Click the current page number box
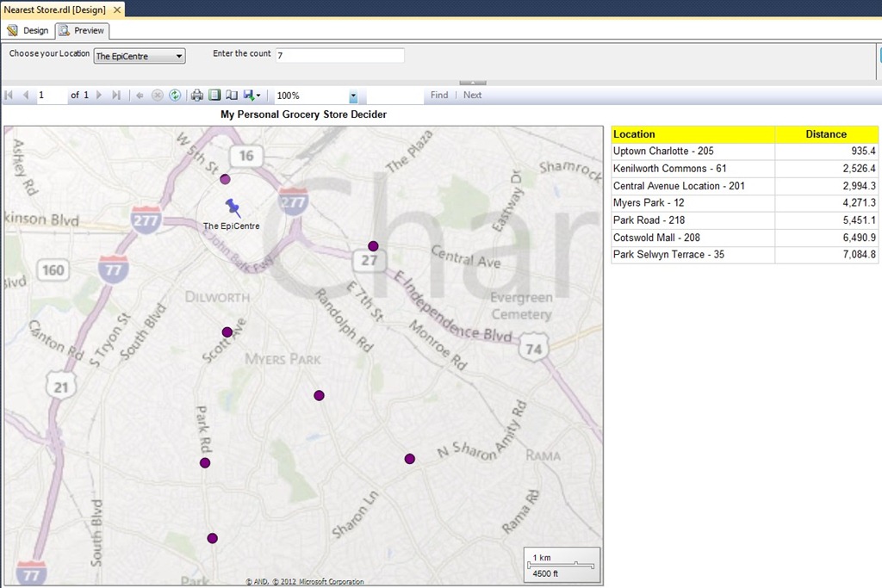This screenshot has height=588, width=882. (x=51, y=95)
